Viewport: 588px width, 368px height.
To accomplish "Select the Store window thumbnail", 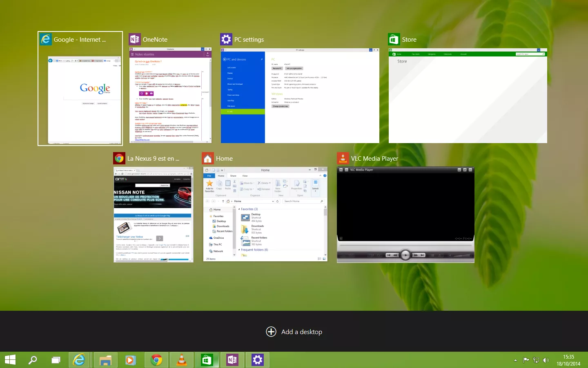I will pyautogui.click(x=468, y=95).
